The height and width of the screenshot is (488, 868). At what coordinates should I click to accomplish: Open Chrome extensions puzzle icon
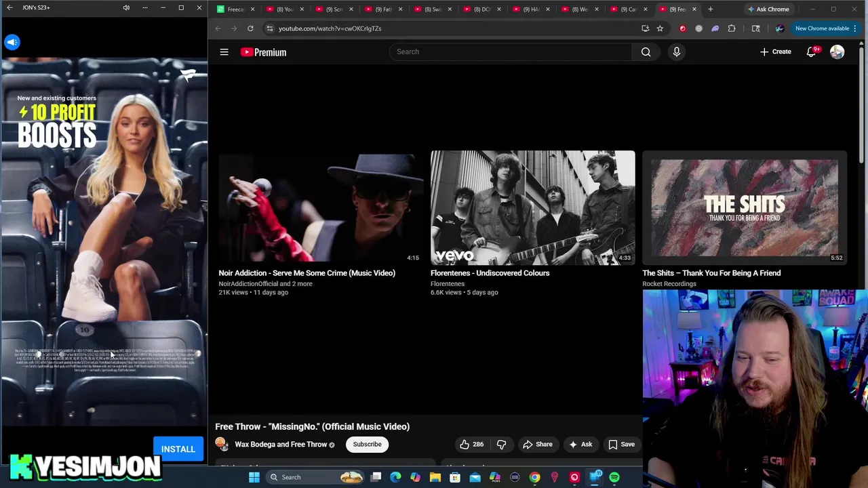(731, 28)
